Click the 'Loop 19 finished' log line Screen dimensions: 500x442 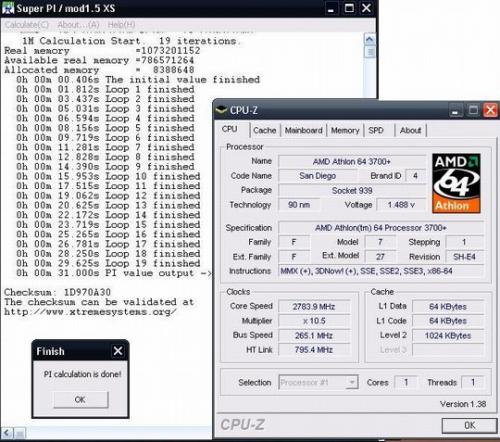(x=108, y=263)
